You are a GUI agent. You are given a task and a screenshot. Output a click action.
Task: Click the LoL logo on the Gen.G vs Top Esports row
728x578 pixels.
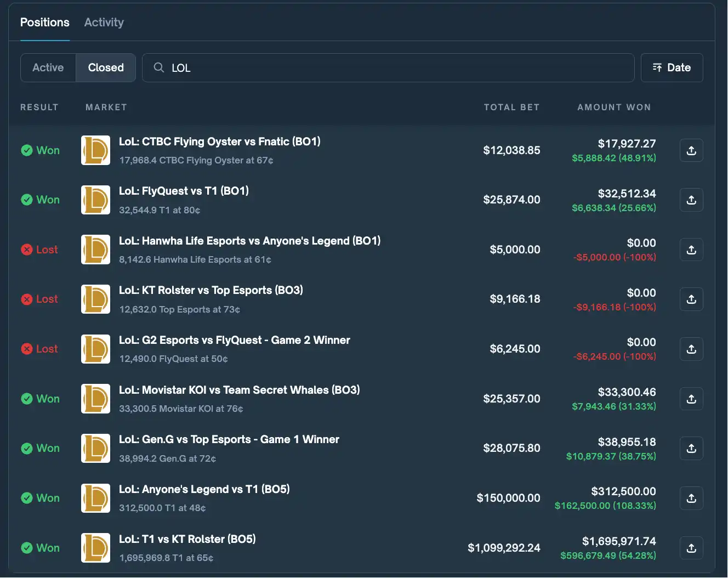pyautogui.click(x=95, y=448)
